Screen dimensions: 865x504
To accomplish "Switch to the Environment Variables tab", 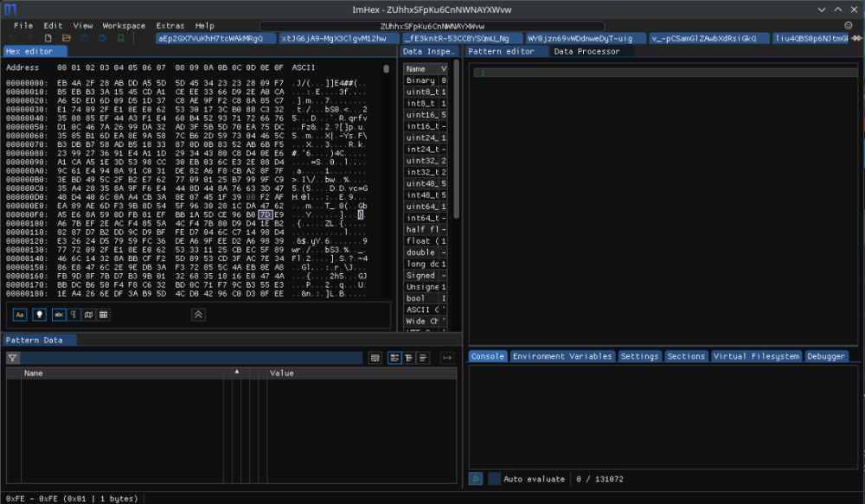I will 562,356.
